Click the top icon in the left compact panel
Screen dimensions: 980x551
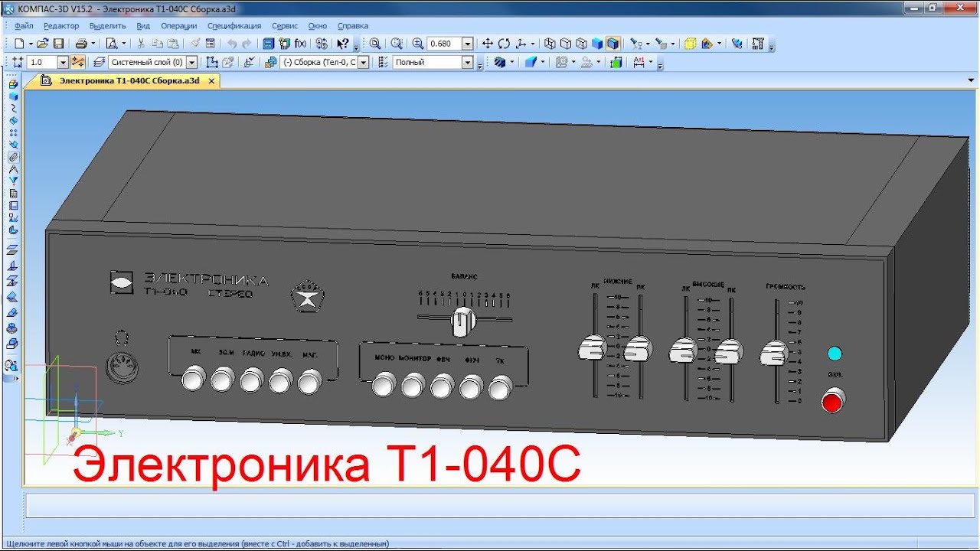[x=13, y=83]
